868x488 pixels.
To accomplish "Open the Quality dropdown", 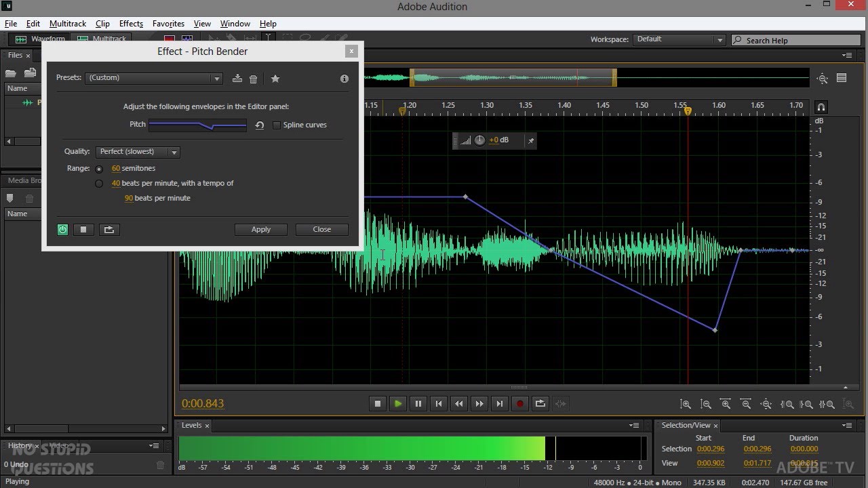I will point(138,152).
